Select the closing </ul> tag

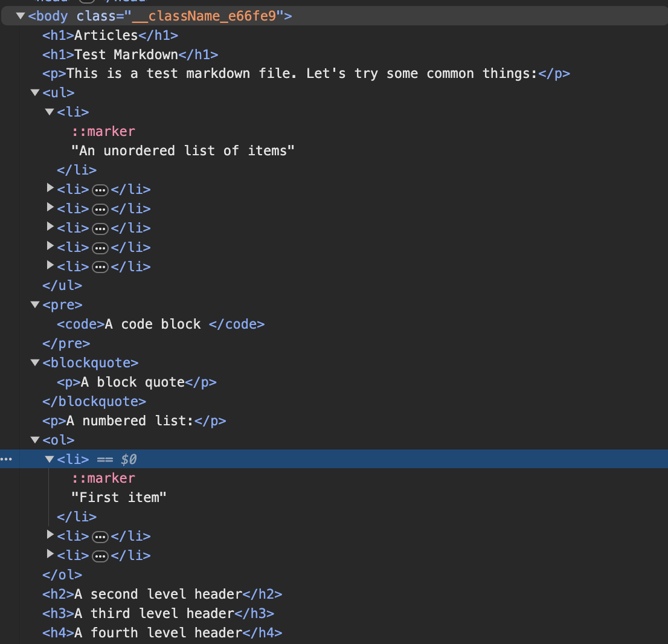(62, 285)
